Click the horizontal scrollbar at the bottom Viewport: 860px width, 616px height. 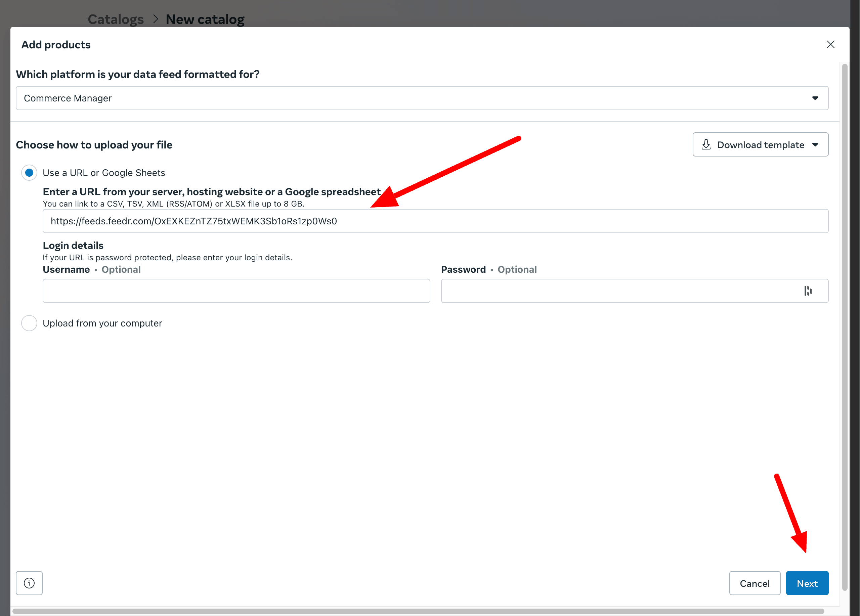(417, 611)
